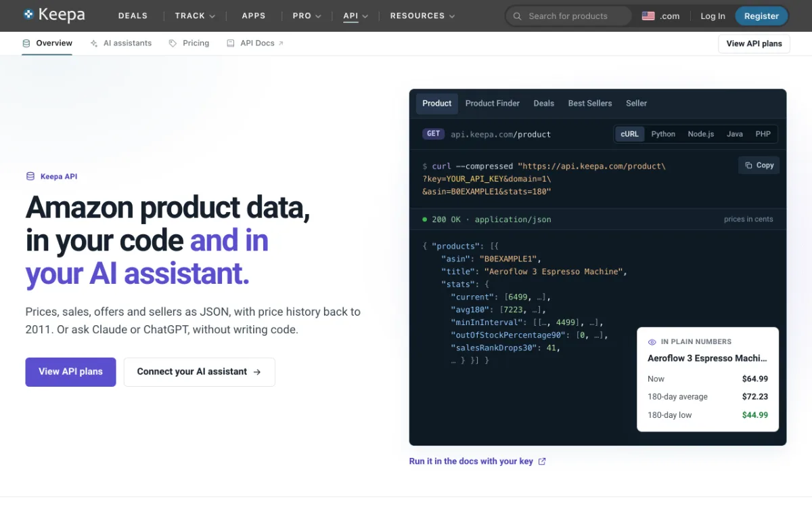812x508 pixels.
Task: Select the Product endpoint tab
Action: point(437,104)
